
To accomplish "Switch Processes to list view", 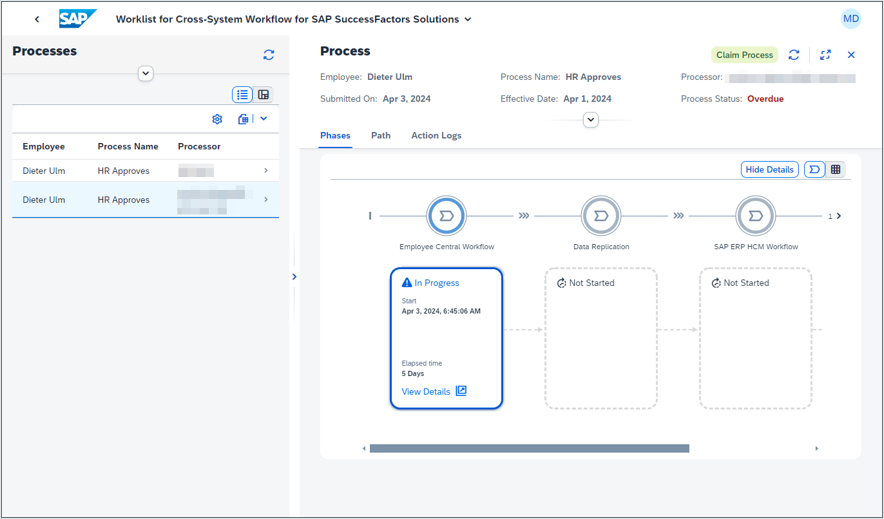I will click(242, 95).
